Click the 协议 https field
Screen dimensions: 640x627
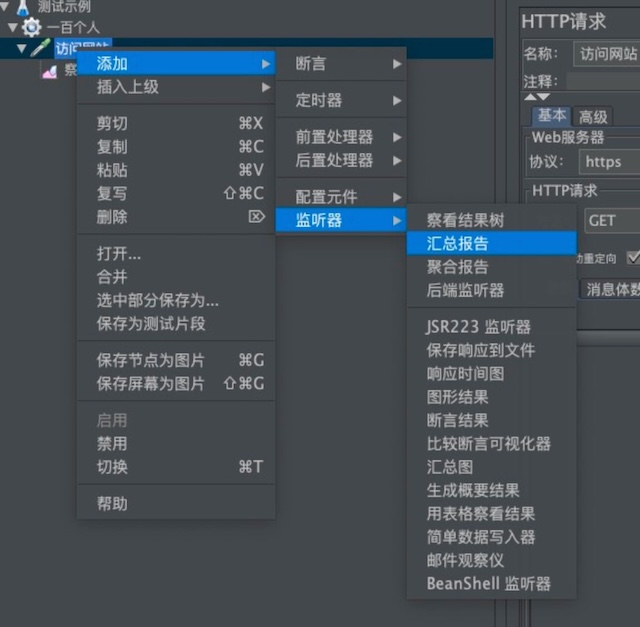609,162
